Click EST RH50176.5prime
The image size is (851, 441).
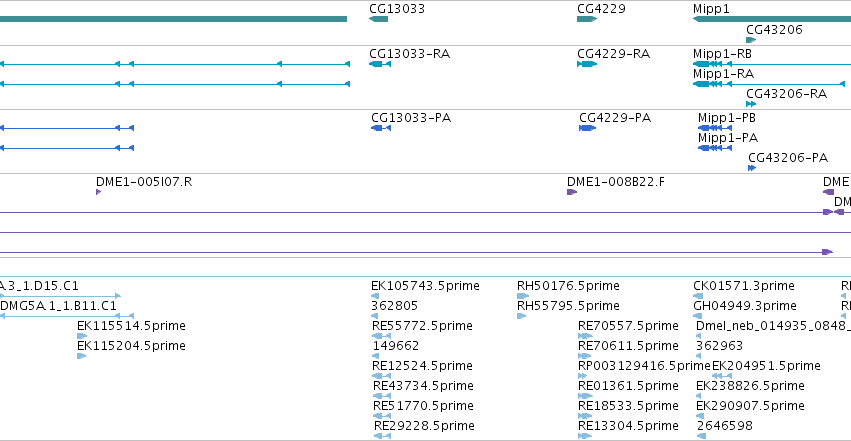tap(568, 286)
